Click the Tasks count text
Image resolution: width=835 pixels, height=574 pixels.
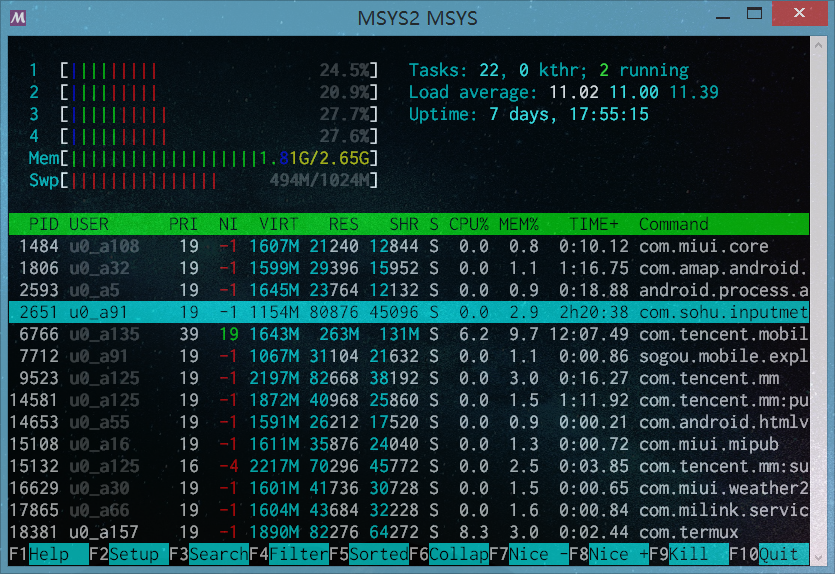coord(549,70)
